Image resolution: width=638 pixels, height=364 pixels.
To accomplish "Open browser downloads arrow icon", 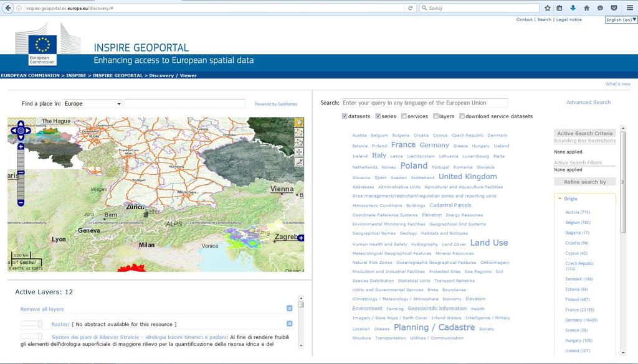I will 573,7.
